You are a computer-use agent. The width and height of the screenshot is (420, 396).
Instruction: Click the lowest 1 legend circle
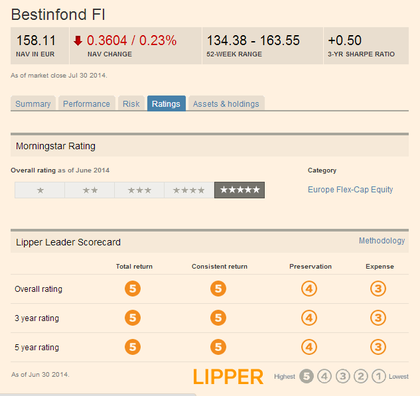pos(379,376)
